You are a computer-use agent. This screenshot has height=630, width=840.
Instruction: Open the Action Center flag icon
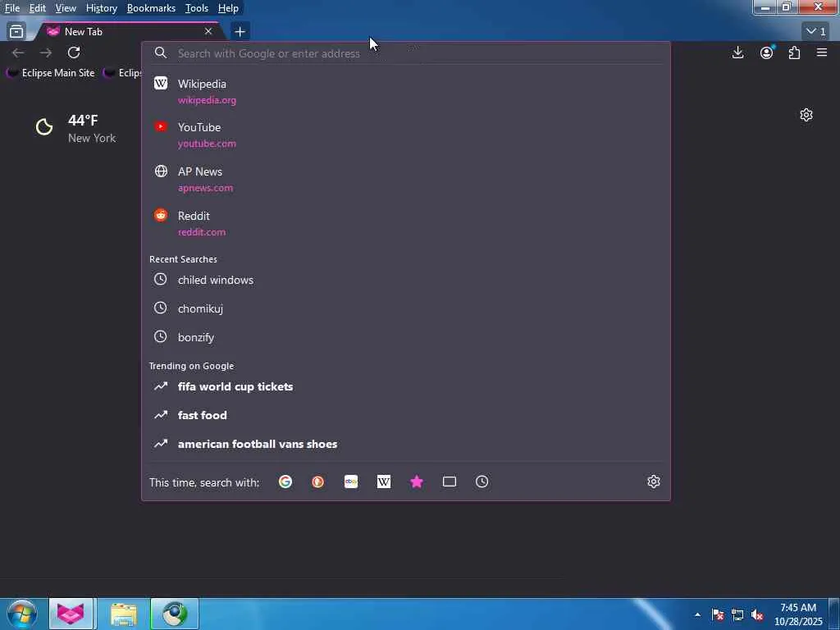coord(718,614)
